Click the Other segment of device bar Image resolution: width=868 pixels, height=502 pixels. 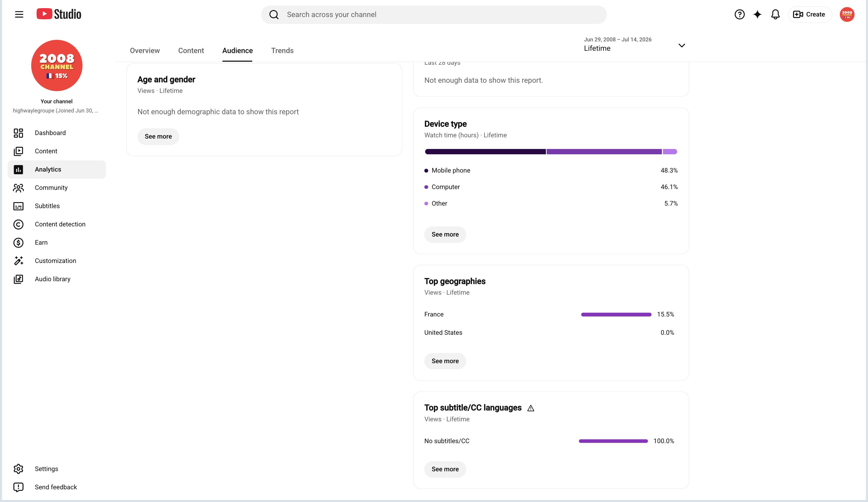pyautogui.click(x=670, y=152)
